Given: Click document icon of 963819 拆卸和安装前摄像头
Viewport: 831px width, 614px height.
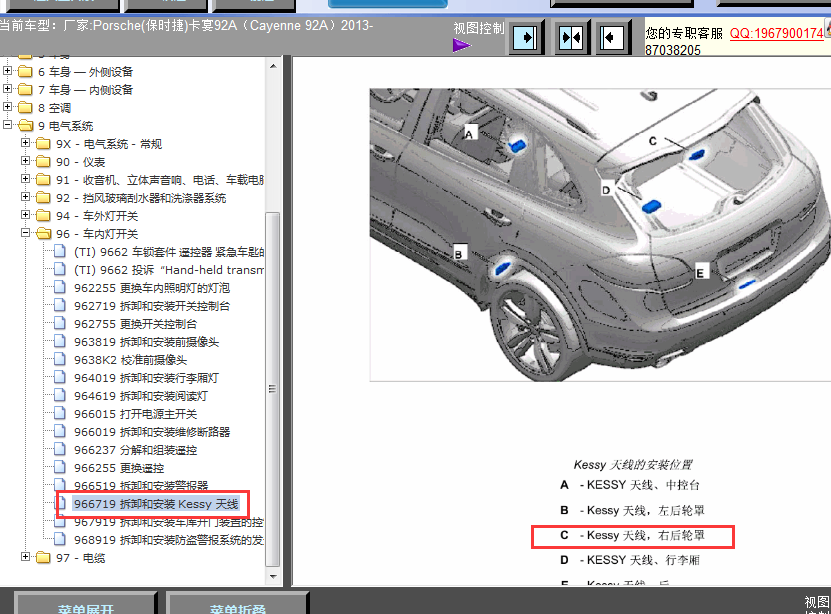Looking at the screenshot, I should click(60, 341).
